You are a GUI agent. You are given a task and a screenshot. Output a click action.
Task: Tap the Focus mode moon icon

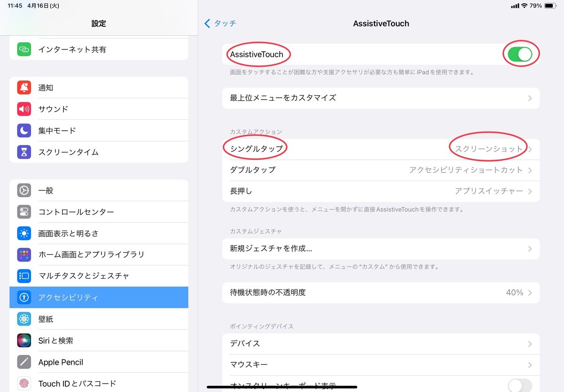pos(24,131)
